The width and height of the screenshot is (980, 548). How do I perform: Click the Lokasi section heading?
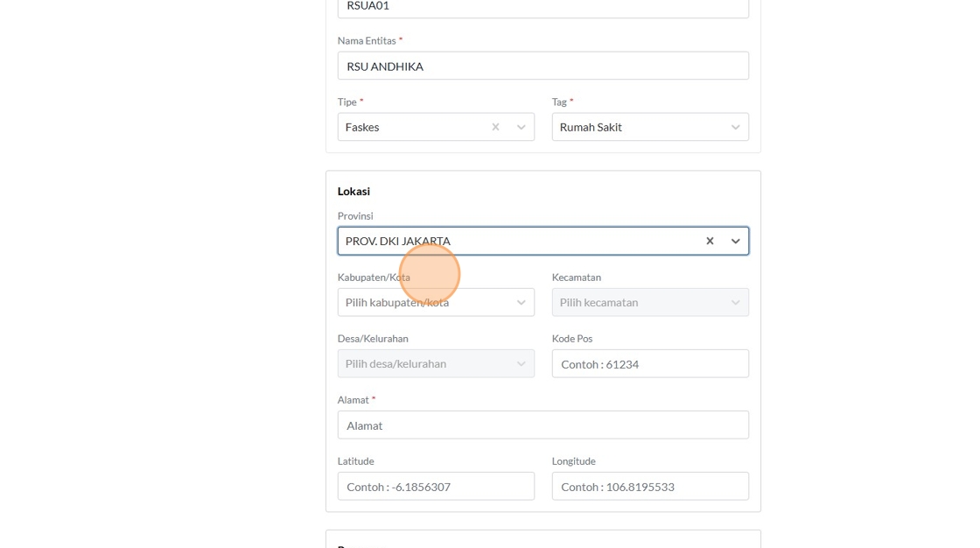(x=353, y=191)
